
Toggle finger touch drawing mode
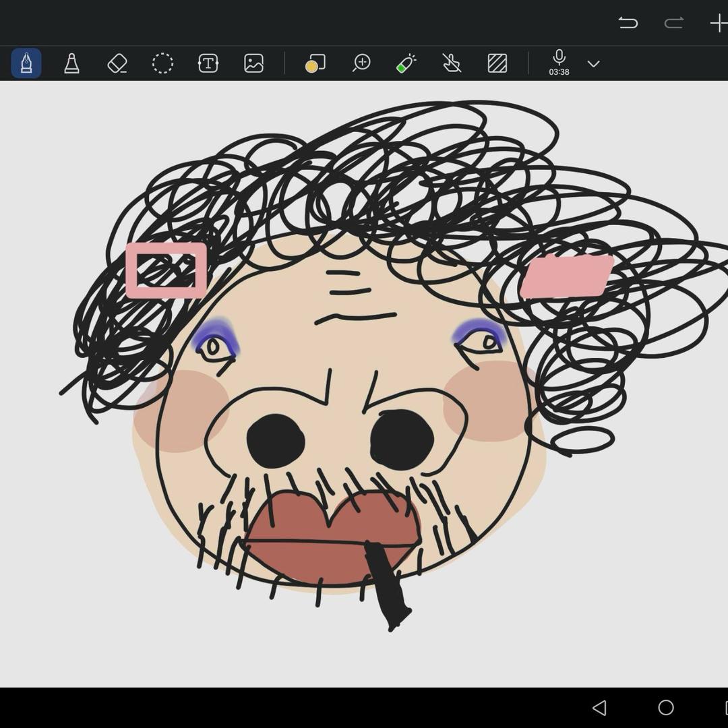pyautogui.click(x=452, y=63)
